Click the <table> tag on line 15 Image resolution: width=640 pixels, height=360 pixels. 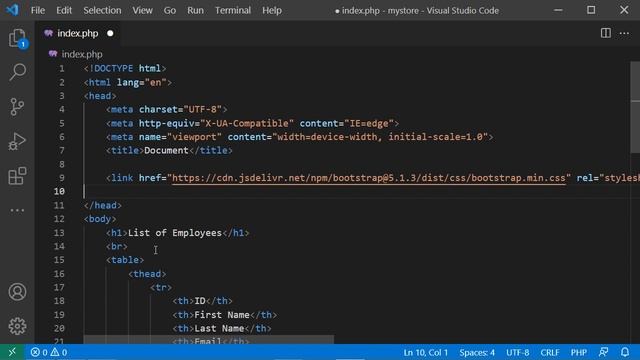[125, 260]
